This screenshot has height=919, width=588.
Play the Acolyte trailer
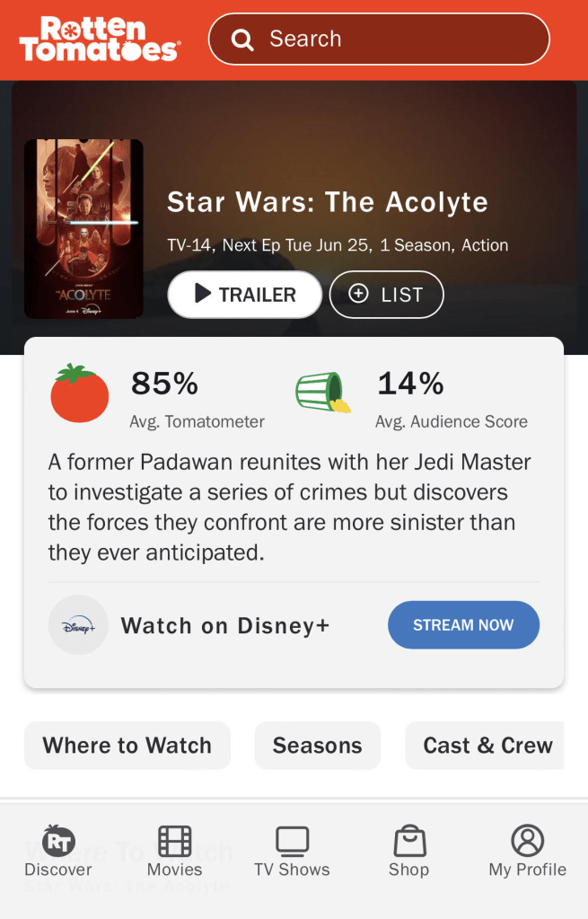[244, 295]
